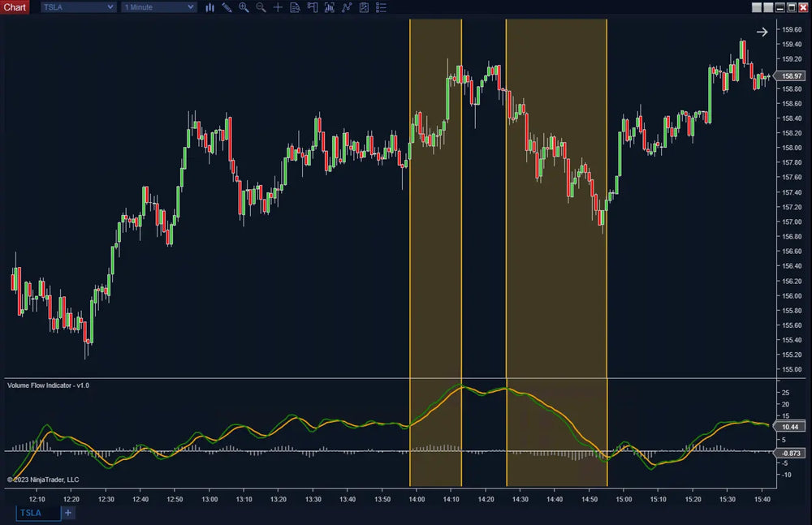
Task: Click the zoom in magnifier icon
Action: pos(244,7)
